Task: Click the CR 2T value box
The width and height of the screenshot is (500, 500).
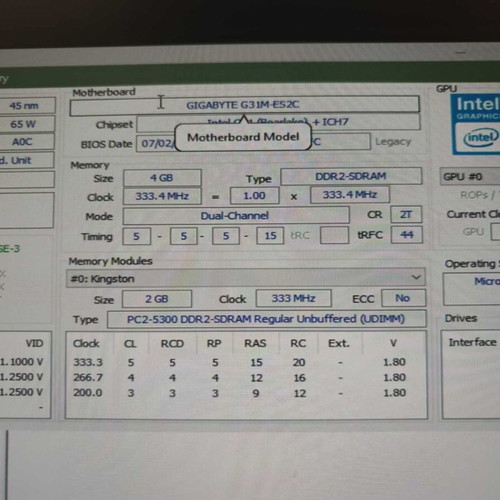Action: tap(406, 215)
